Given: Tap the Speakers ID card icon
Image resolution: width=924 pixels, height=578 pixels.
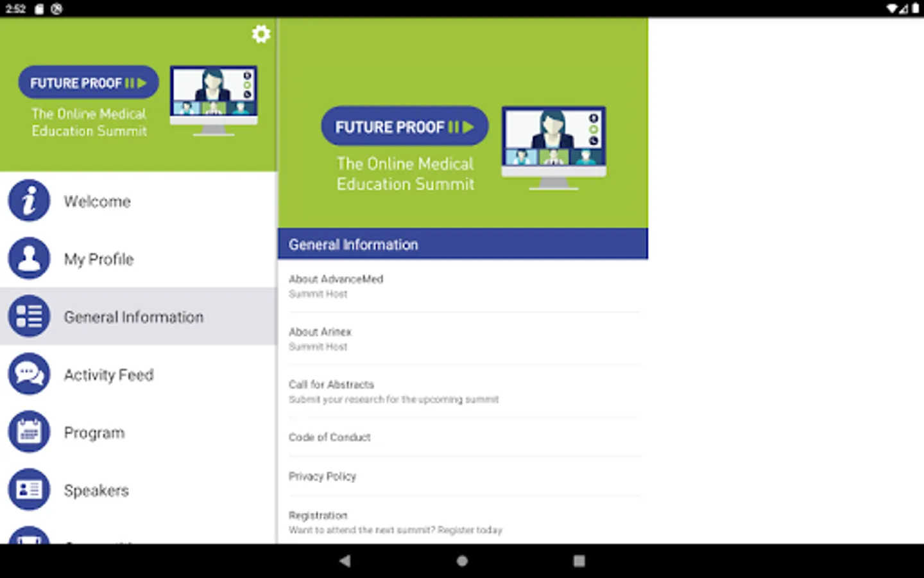Looking at the screenshot, I should pyautogui.click(x=29, y=490).
